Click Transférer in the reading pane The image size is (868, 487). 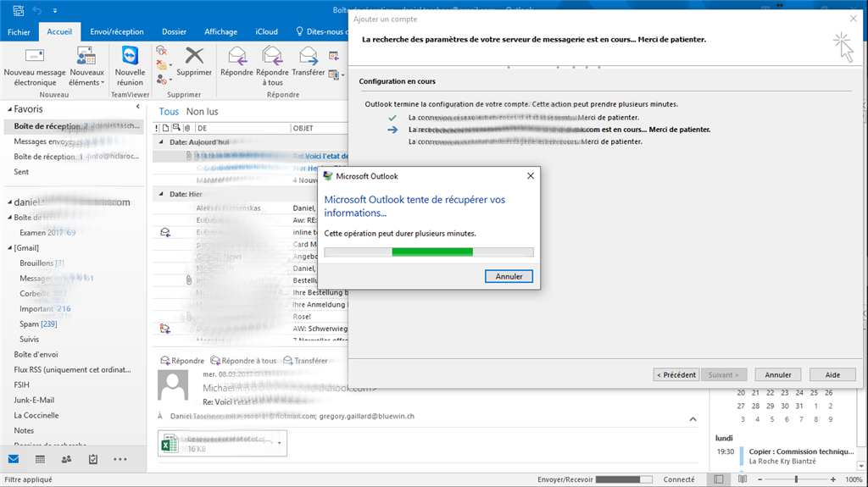(305, 361)
